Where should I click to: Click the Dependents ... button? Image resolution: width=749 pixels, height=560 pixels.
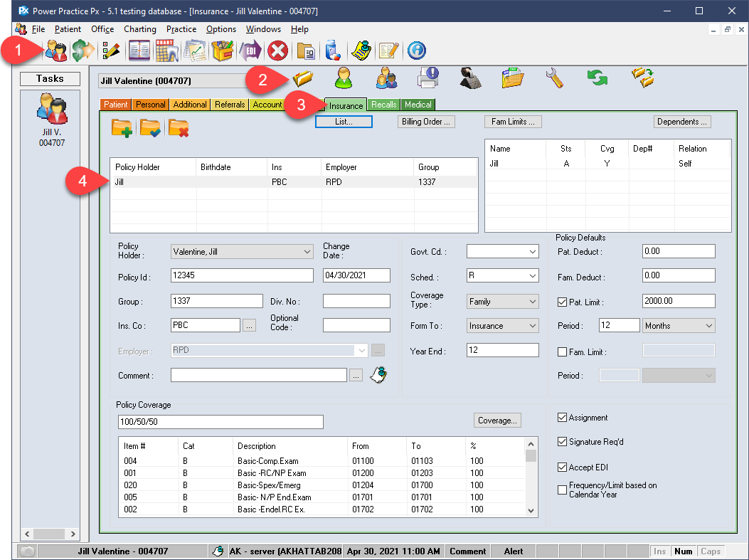click(x=682, y=122)
